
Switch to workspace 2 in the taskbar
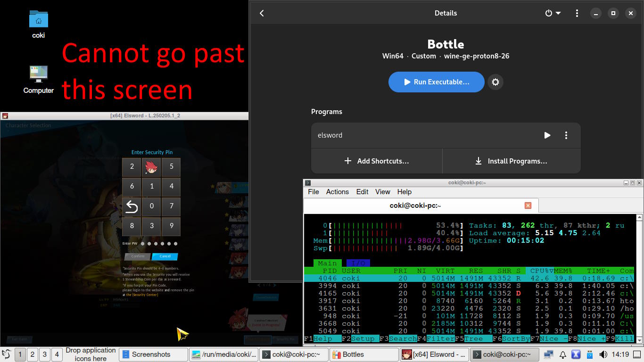32,354
